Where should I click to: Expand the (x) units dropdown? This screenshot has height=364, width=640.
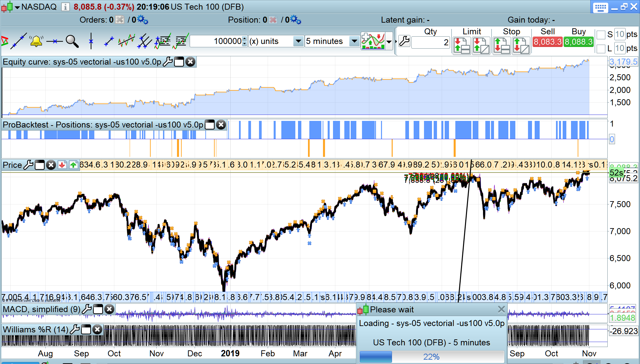tap(298, 41)
